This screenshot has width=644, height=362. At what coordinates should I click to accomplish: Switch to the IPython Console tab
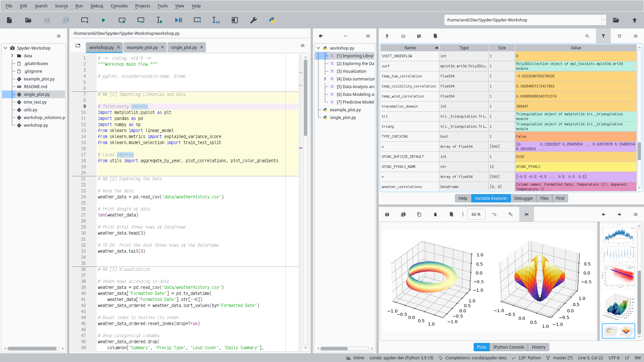tap(509, 347)
